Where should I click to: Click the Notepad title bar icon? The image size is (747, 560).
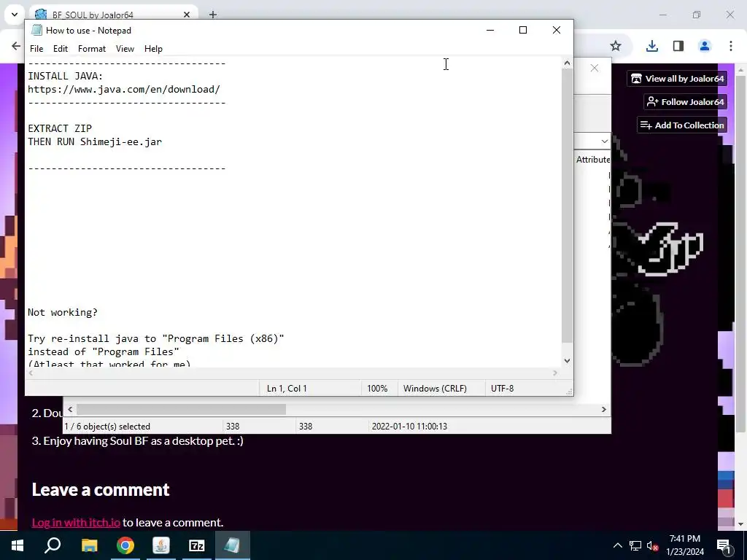pyautogui.click(x=36, y=30)
